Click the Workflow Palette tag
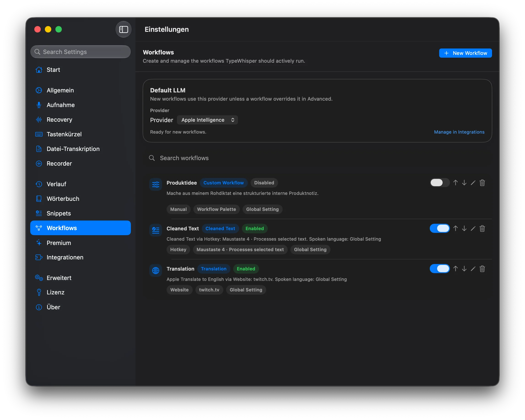 216,209
